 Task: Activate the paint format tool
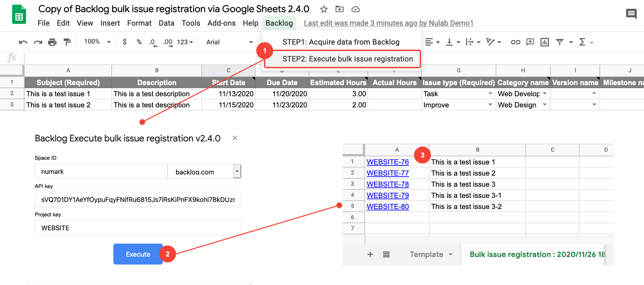[67, 42]
